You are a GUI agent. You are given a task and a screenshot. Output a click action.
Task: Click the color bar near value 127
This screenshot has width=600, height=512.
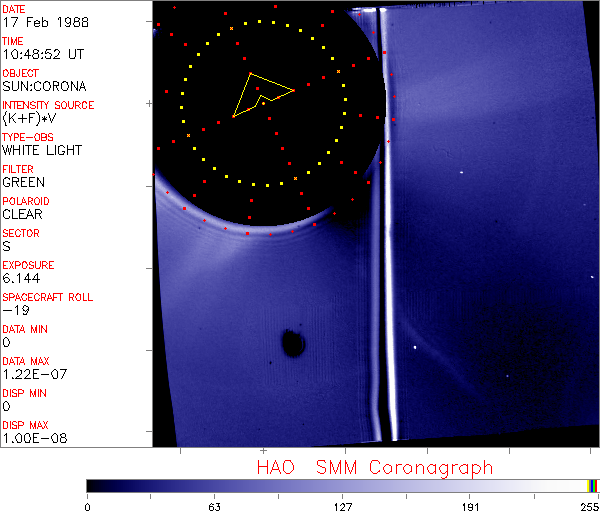point(342,485)
